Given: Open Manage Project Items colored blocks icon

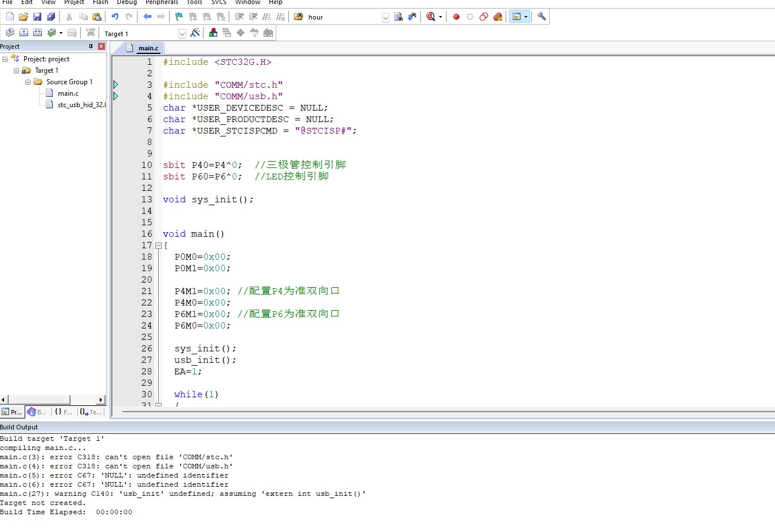Looking at the screenshot, I should coord(213,33).
